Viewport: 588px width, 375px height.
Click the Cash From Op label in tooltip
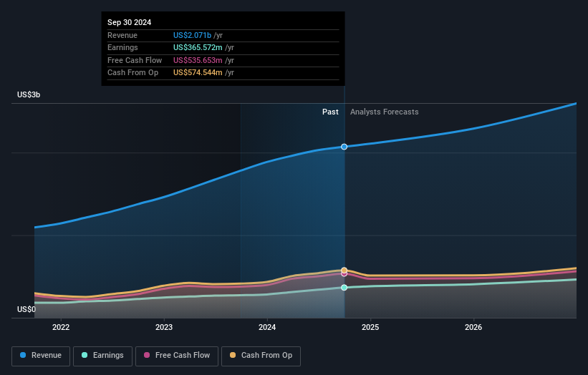(x=132, y=73)
